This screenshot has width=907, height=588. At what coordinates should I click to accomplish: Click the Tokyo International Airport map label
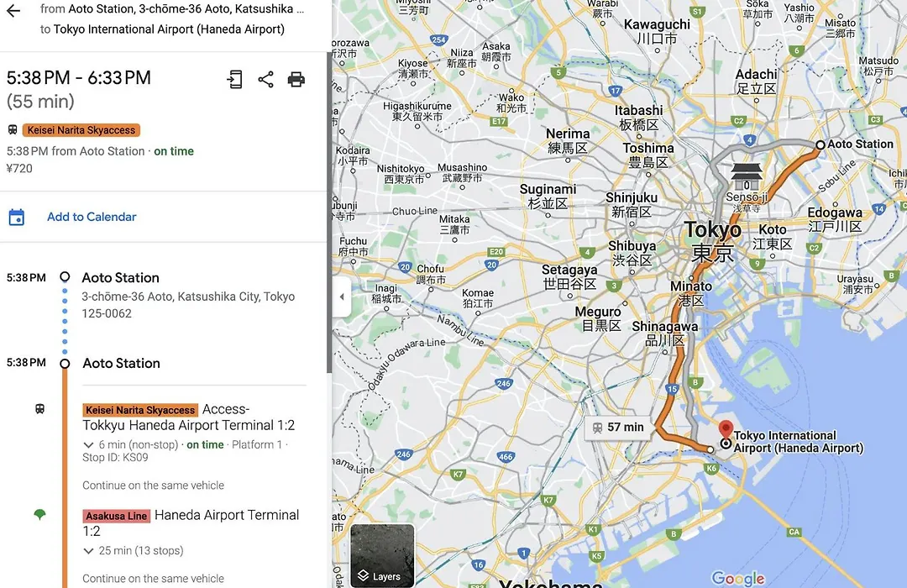pos(799,442)
